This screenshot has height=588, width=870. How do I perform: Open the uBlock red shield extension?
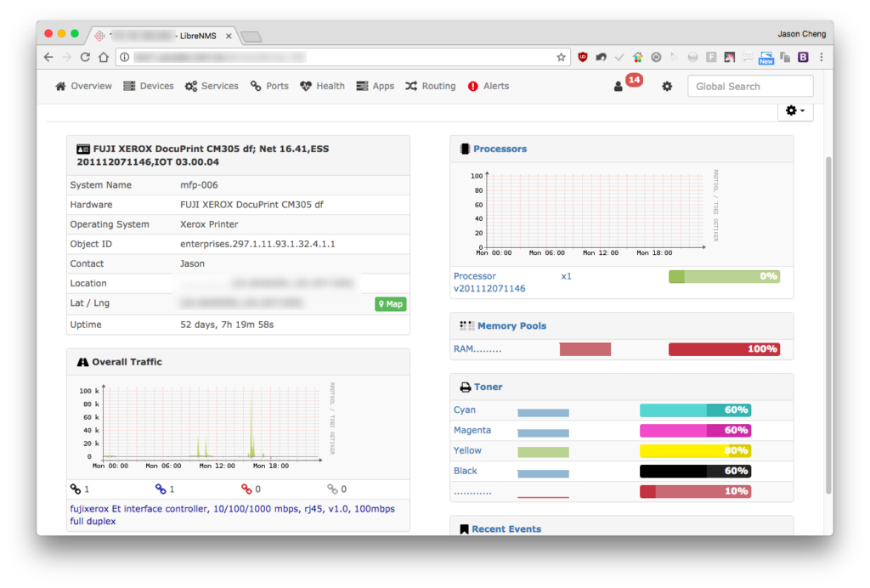point(583,57)
